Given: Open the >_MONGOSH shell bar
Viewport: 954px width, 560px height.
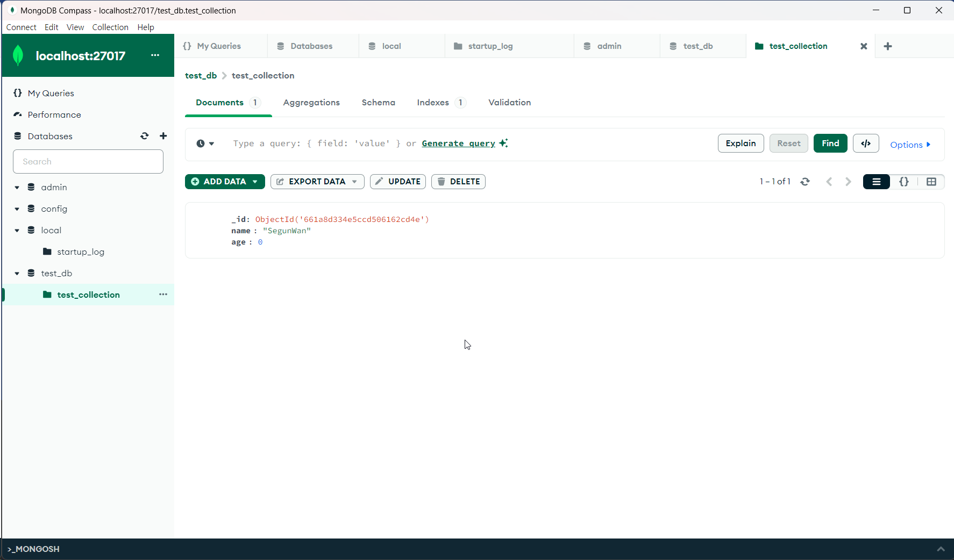Looking at the screenshot, I should [33, 549].
